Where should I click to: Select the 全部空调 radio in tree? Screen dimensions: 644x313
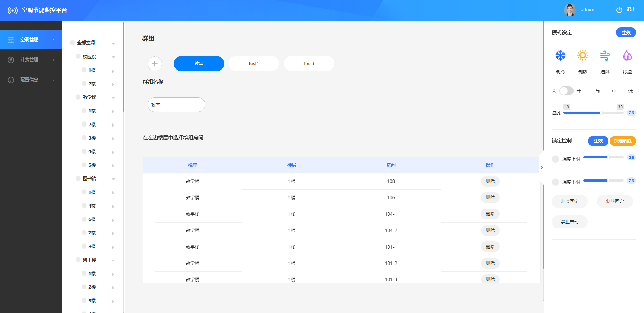pyautogui.click(x=73, y=43)
